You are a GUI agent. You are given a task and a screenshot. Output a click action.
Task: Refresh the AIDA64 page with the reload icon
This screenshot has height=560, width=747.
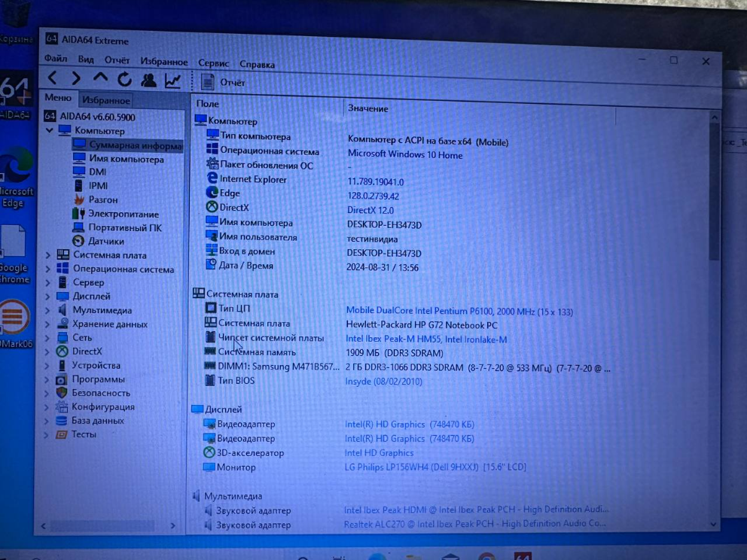(124, 80)
